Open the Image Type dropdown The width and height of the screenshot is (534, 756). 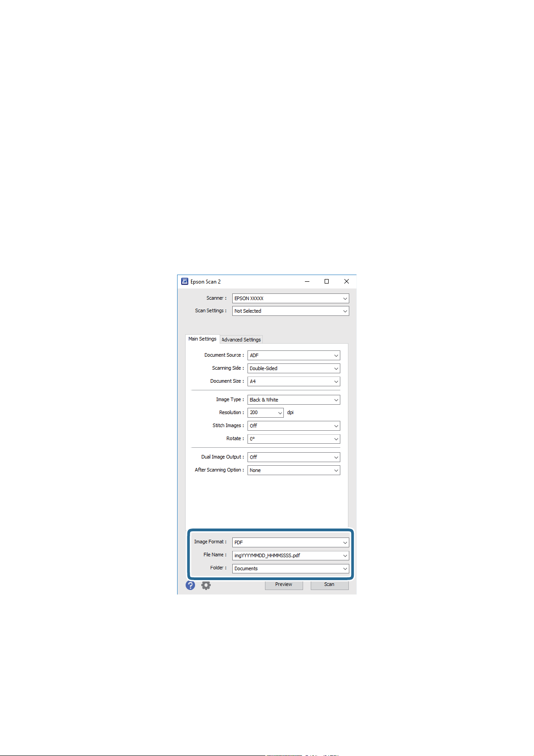pyautogui.click(x=294, y=400)
